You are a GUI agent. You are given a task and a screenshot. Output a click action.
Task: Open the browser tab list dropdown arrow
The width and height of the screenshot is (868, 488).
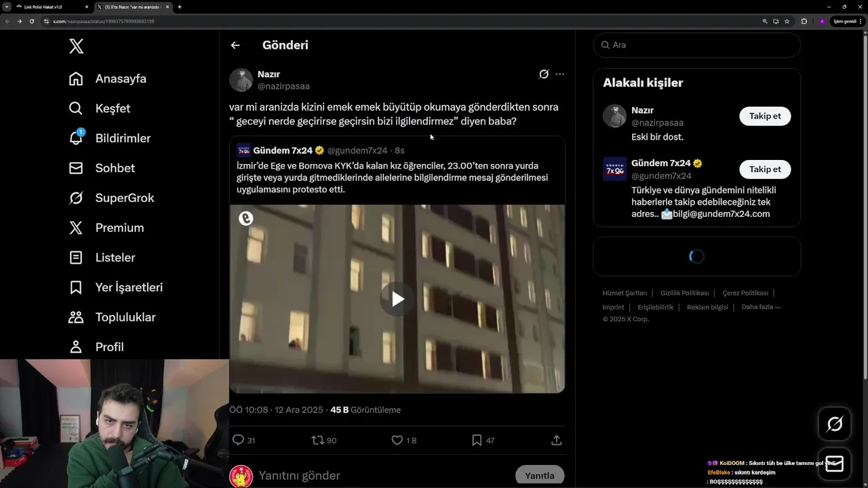[6, 7]
